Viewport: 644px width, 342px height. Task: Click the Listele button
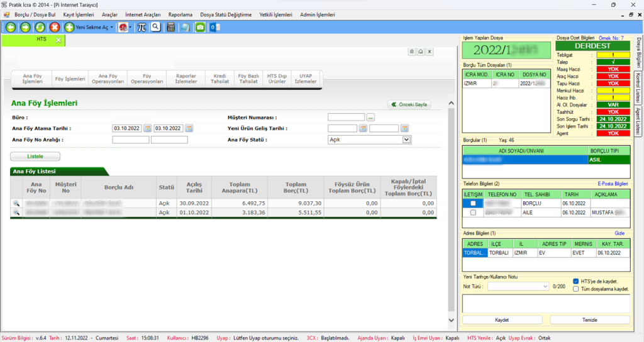click(35, 156)
